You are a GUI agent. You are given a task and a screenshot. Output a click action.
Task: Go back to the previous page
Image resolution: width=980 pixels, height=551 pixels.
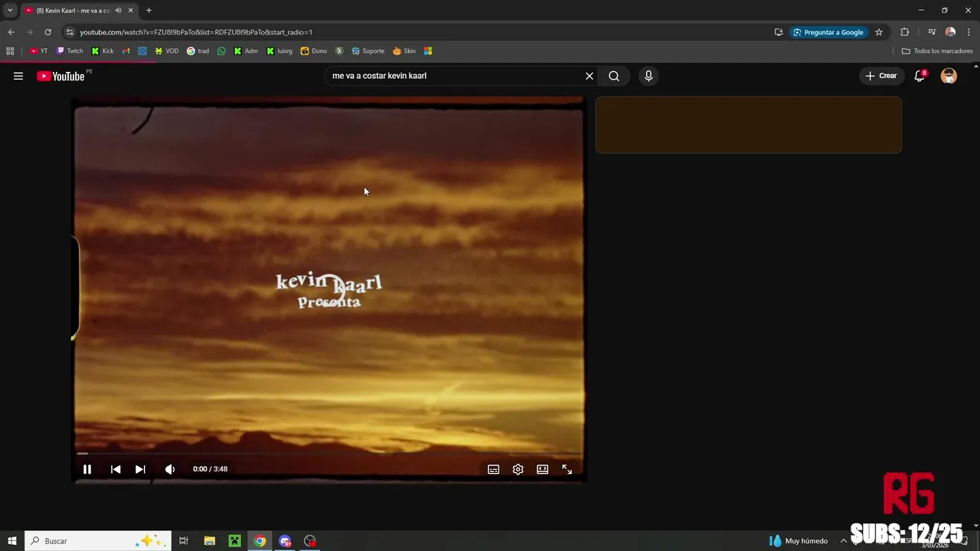point(11,32)
